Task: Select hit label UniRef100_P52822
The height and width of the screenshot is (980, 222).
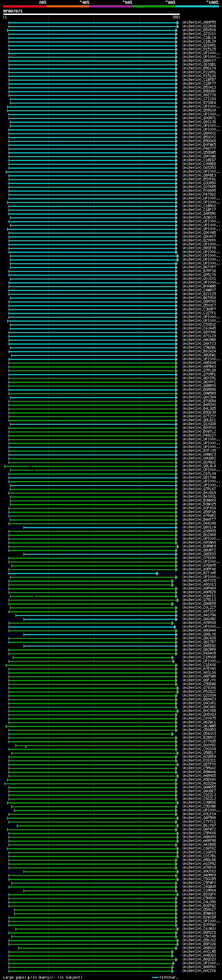Action: pyautogui.click(x=199, y=691)
